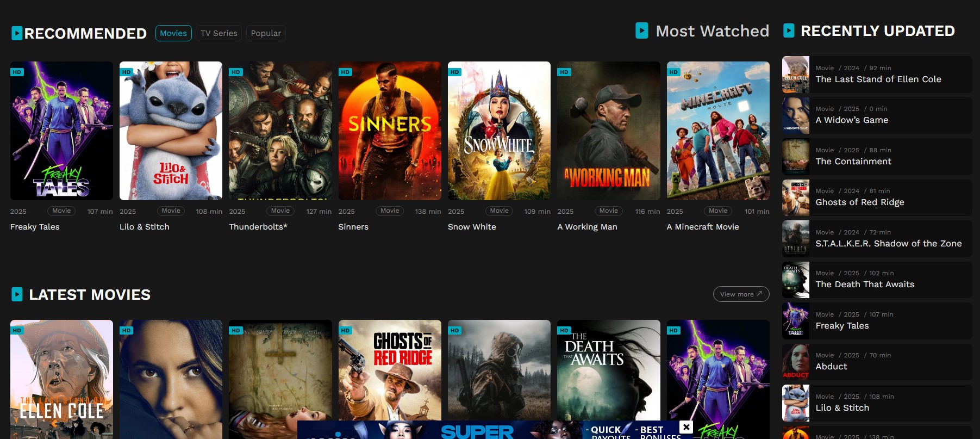This screenshot has width=980, height=439.
Task: Click the Ghosts of Red Ridge sidebar thumbnail
Action: coord(796,197)
